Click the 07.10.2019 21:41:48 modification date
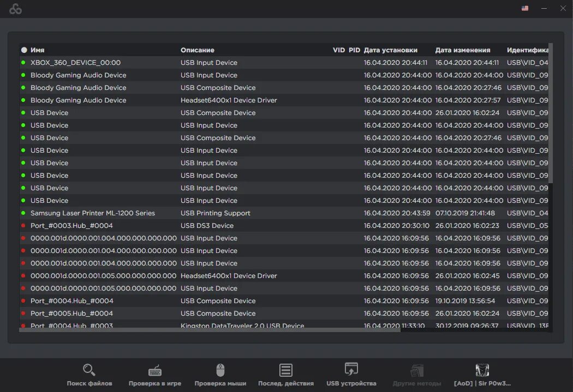573x392 pixels. (x=465, y=213)
